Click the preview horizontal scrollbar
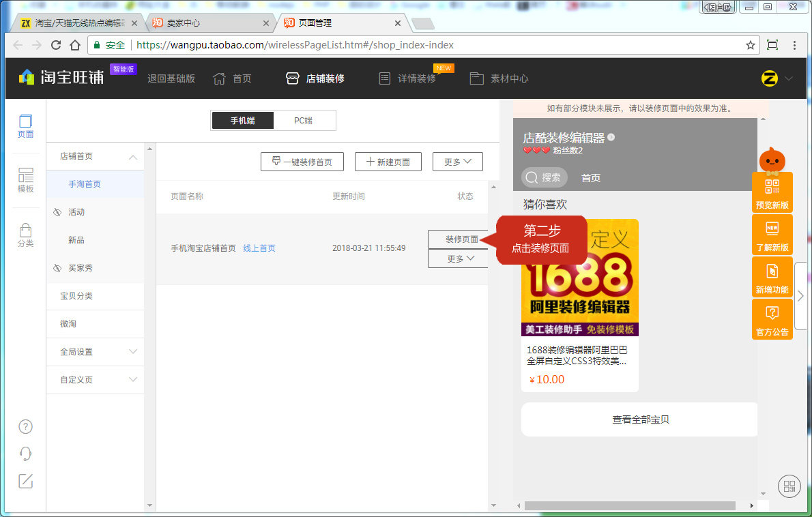Viewport: 812px width, 517px height. [630, 505]
